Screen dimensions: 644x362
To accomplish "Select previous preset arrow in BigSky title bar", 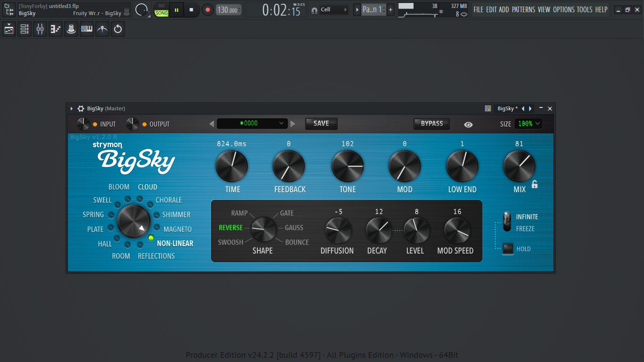I will (523, 108).
